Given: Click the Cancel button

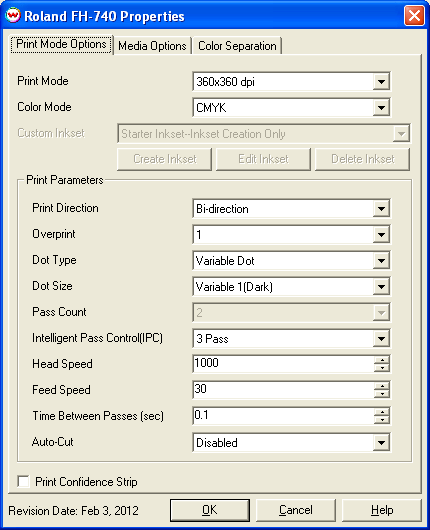Looking at the screenshot, I should tap(296, 510).
